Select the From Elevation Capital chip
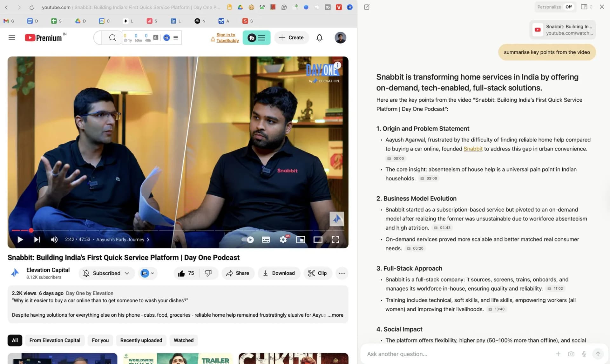The image size is (610, 364). (x=55, y=340)
